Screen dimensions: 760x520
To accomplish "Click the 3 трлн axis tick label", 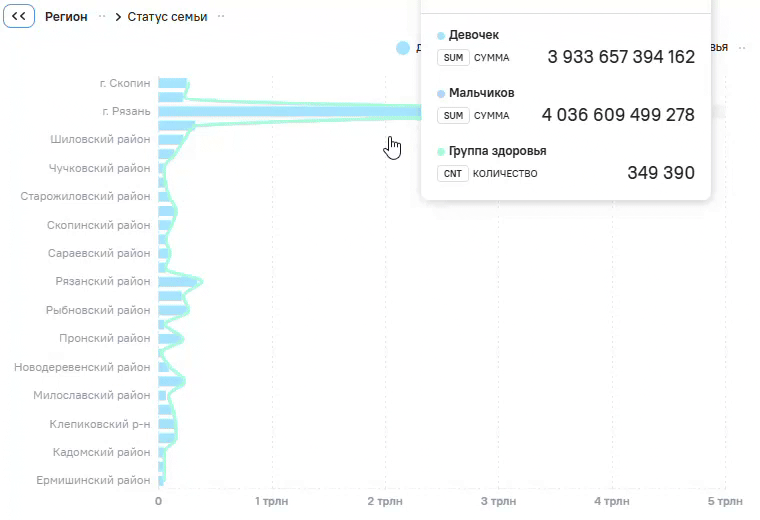I will click(498, 502).
